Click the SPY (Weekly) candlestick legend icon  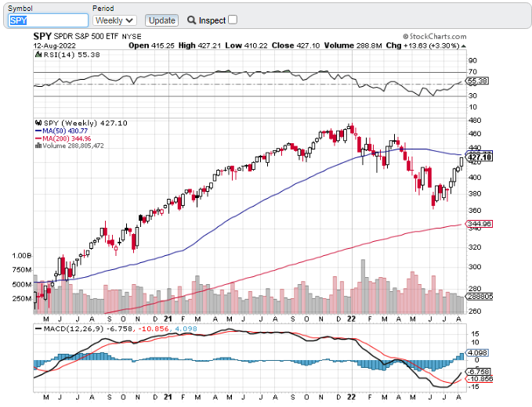36,123
